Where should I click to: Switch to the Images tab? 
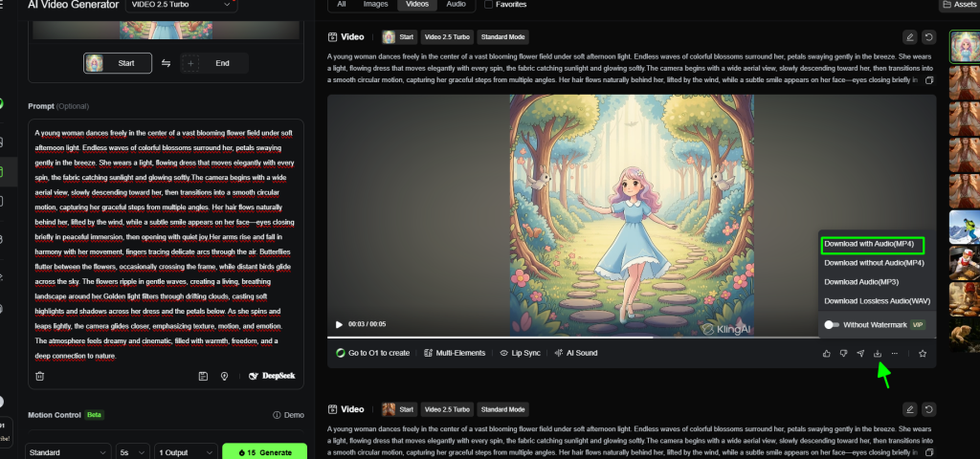coord(375,5)
